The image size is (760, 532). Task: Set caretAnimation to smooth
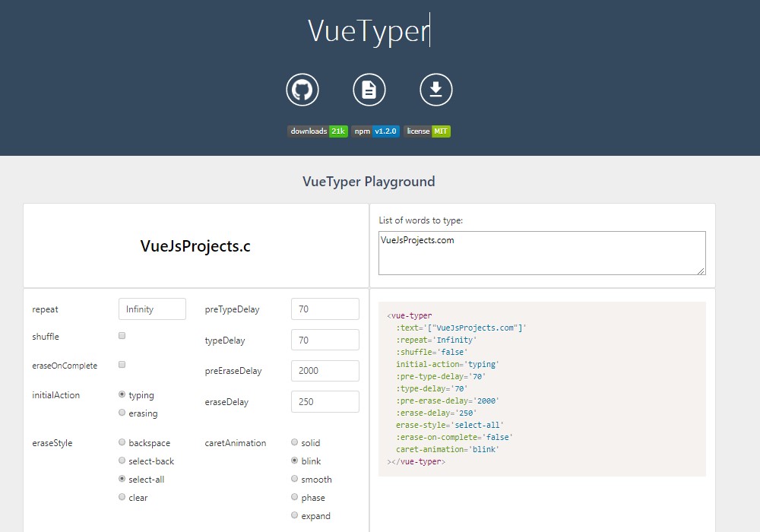click(x=295, y=479)
